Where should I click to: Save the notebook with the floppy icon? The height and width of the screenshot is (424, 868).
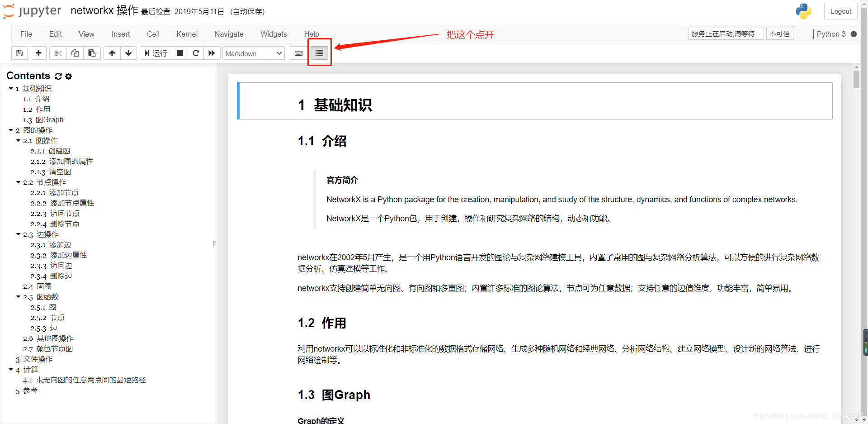(x=19, y=53)
